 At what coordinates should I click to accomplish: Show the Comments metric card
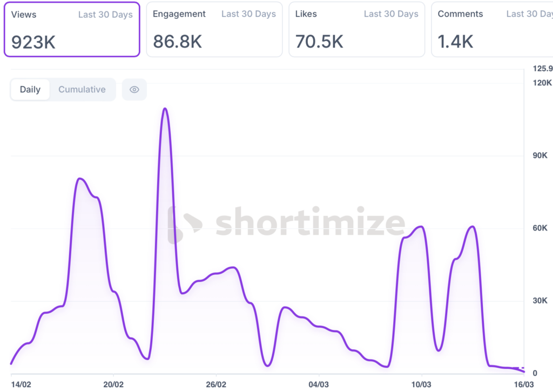click(x=491, y=29)
